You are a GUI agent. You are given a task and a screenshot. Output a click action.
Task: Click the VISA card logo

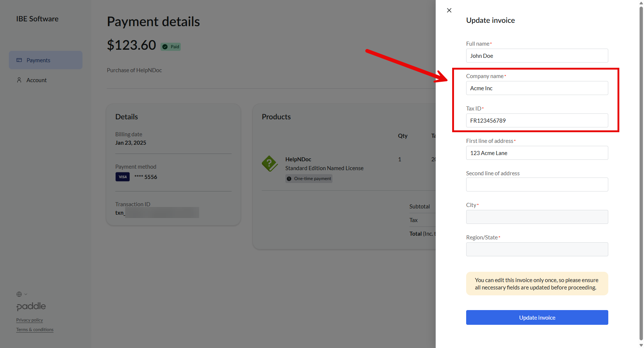tap(123, 177)
